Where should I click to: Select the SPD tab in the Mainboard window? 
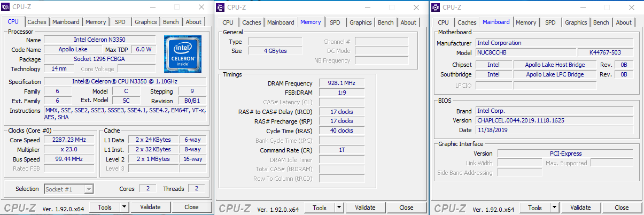tap(550, 22)
